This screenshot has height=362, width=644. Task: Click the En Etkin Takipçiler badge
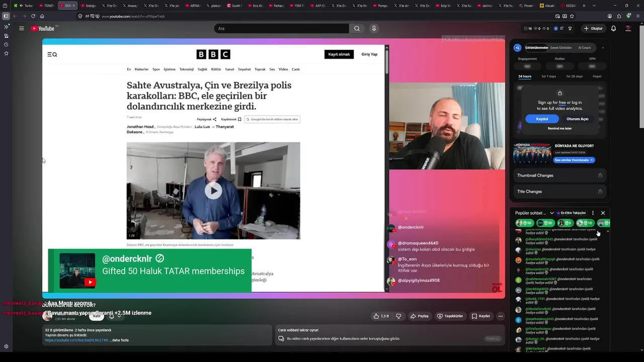(x=571, y=213)
